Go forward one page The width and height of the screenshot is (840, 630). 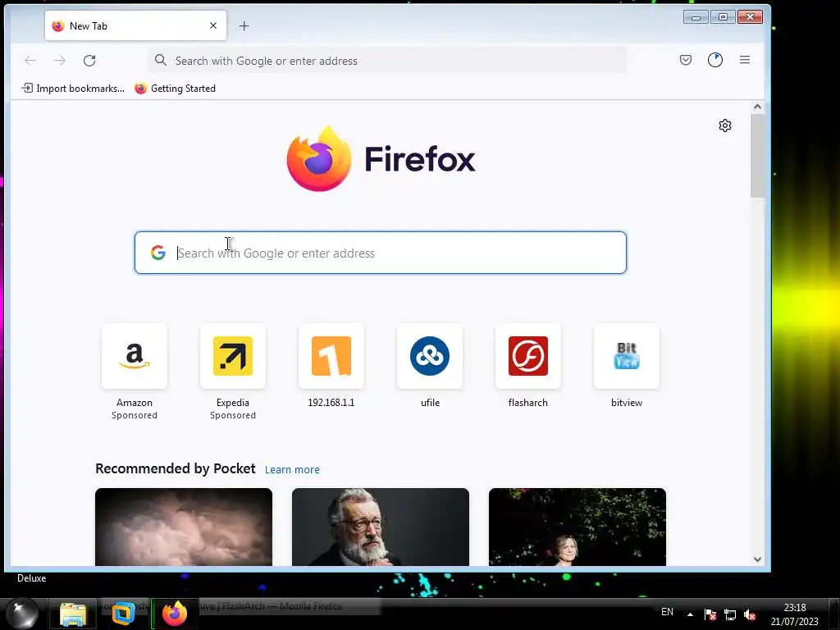pyautogui.click(x=59, y=61)
